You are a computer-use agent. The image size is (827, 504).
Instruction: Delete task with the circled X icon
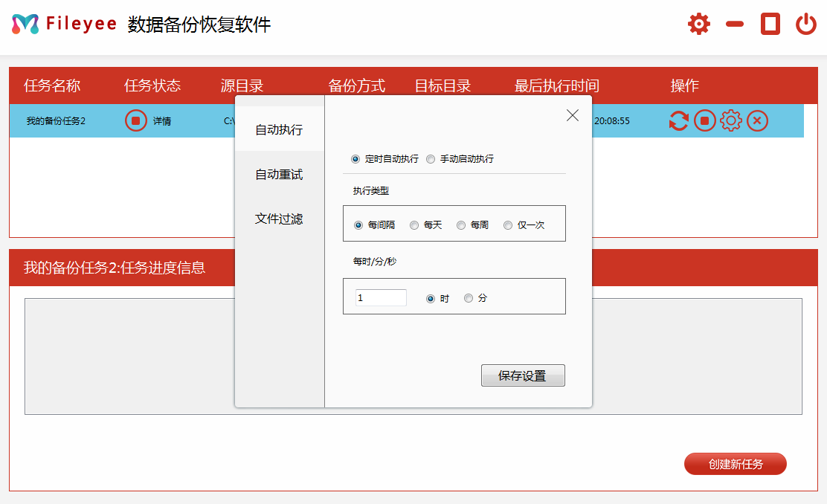[x=757, y=120]
